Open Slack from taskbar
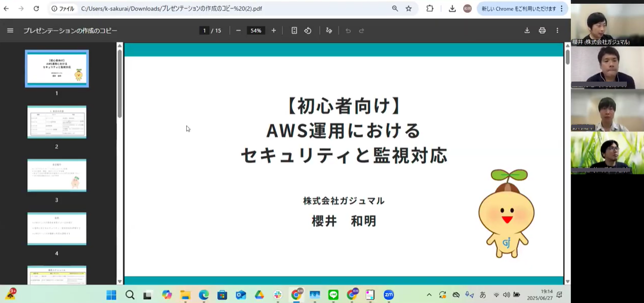 pos(278,295)
